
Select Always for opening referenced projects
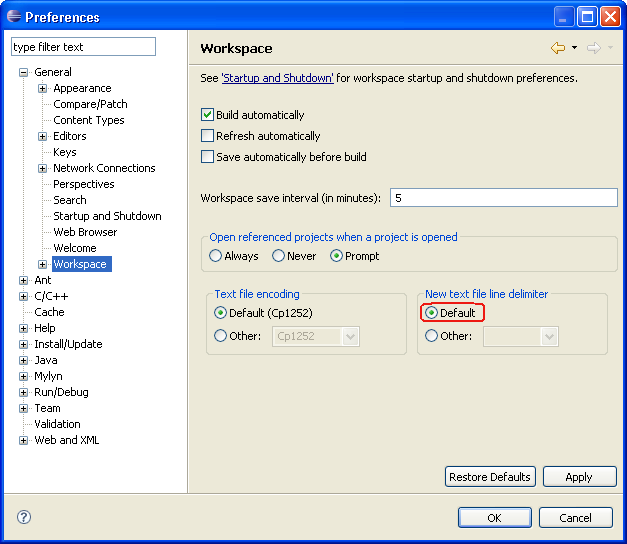pyautogui.click(x=216, y=256)
